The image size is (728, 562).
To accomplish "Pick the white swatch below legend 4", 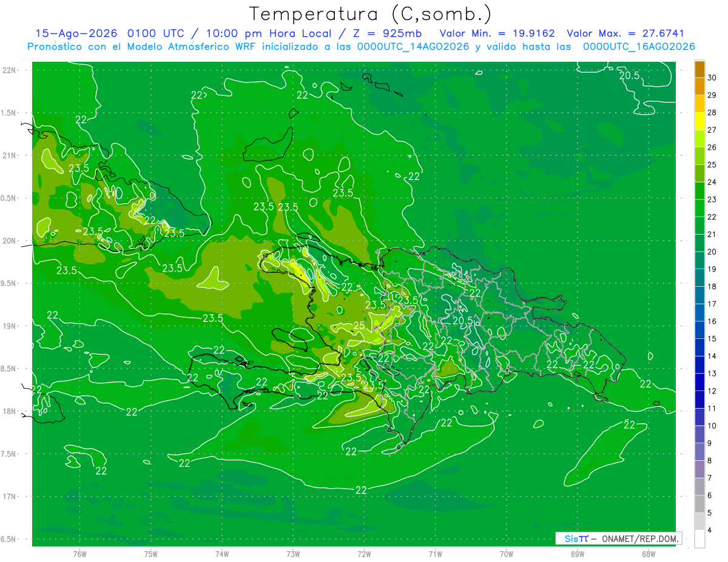I will point(699,538).
